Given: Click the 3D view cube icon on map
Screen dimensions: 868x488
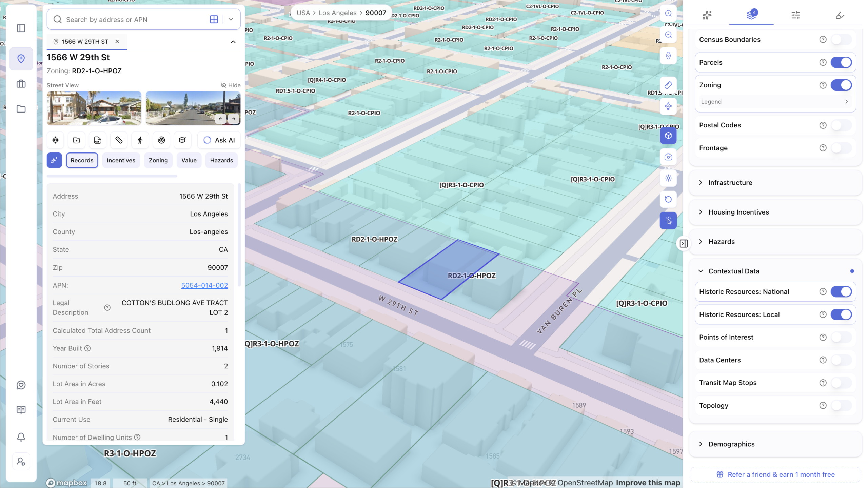Looking at the screenshot, I should click(668, 136).
